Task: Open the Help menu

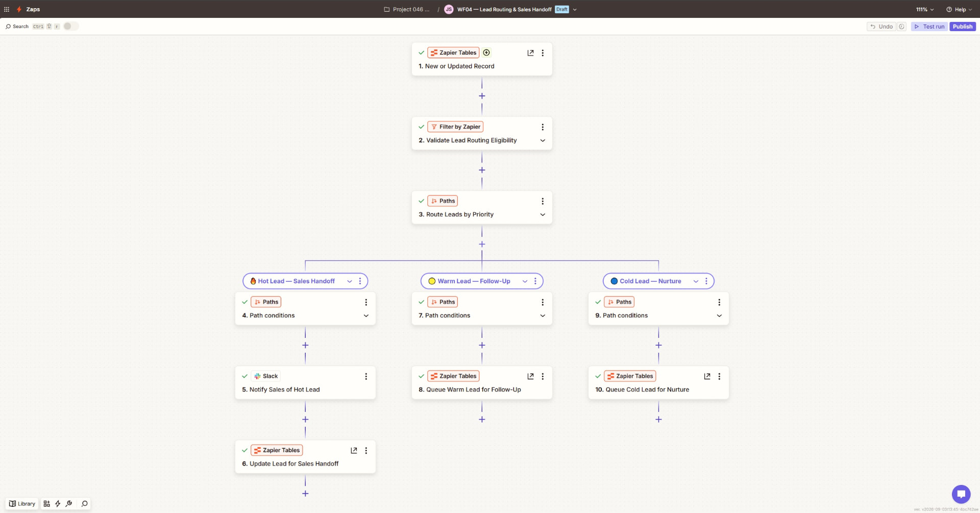Action: point(960,9)
